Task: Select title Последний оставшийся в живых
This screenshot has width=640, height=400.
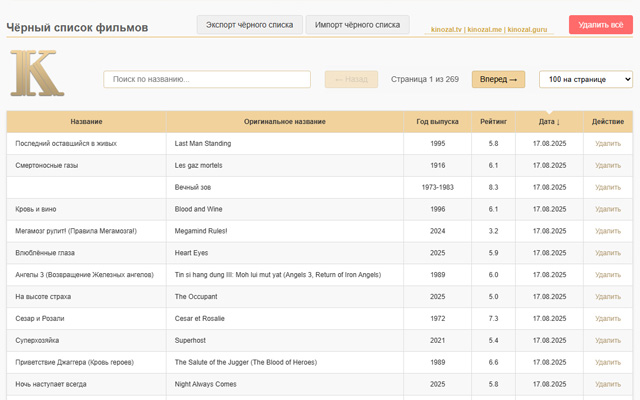Action: (66, 144)
